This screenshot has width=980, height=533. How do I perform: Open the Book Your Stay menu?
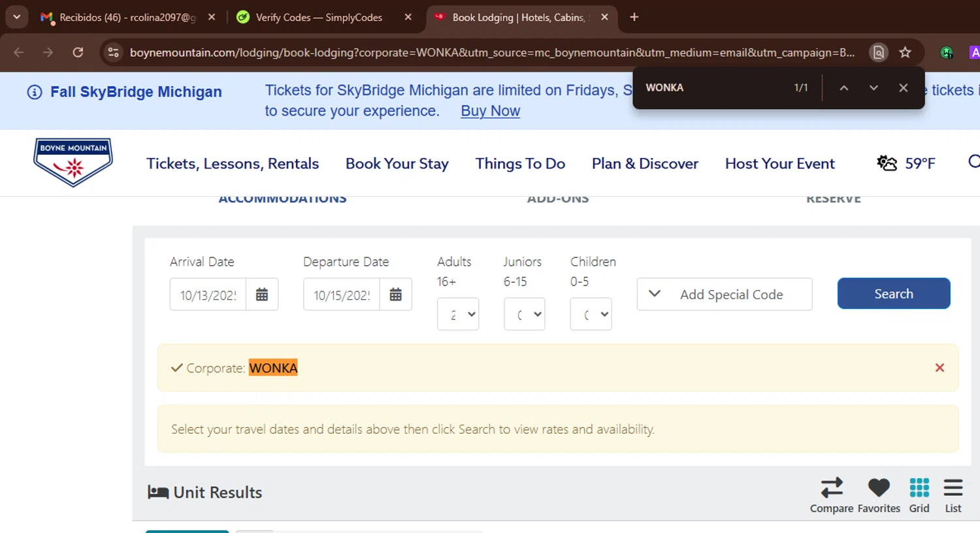tap(397, 163)
